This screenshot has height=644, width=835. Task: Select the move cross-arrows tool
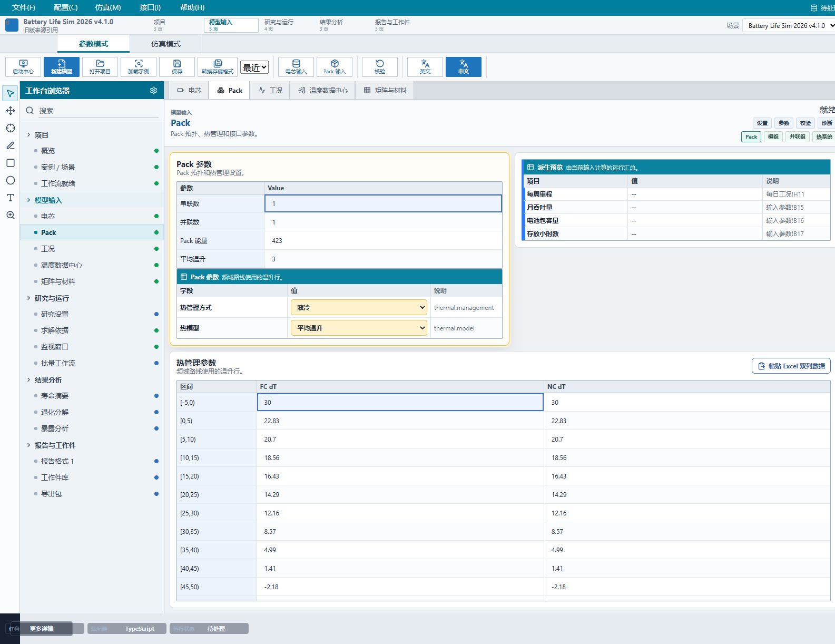coord(10,111)
